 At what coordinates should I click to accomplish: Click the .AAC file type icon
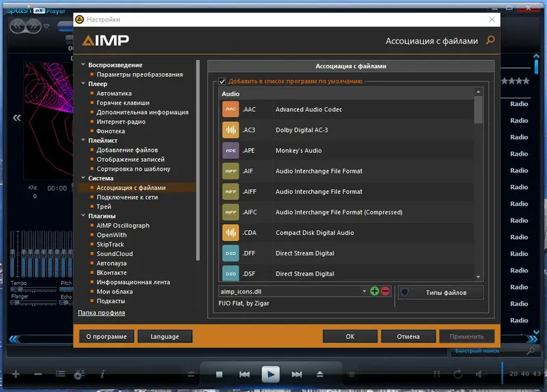click(230, 109)
